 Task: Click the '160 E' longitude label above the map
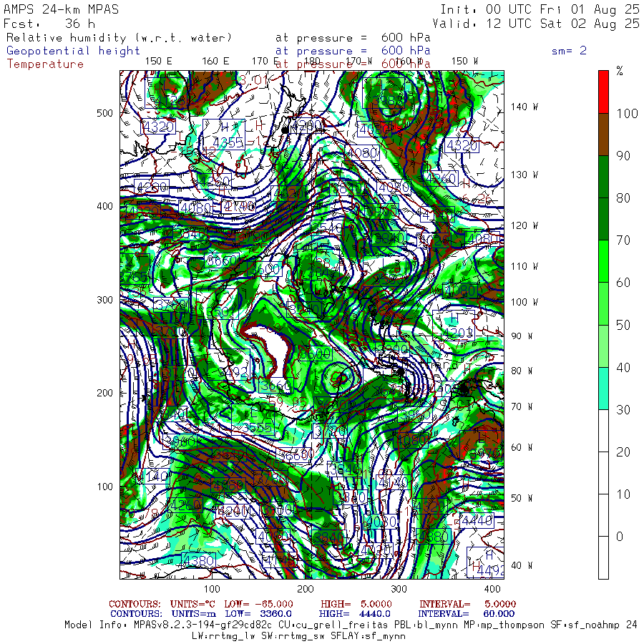(215, 62)
